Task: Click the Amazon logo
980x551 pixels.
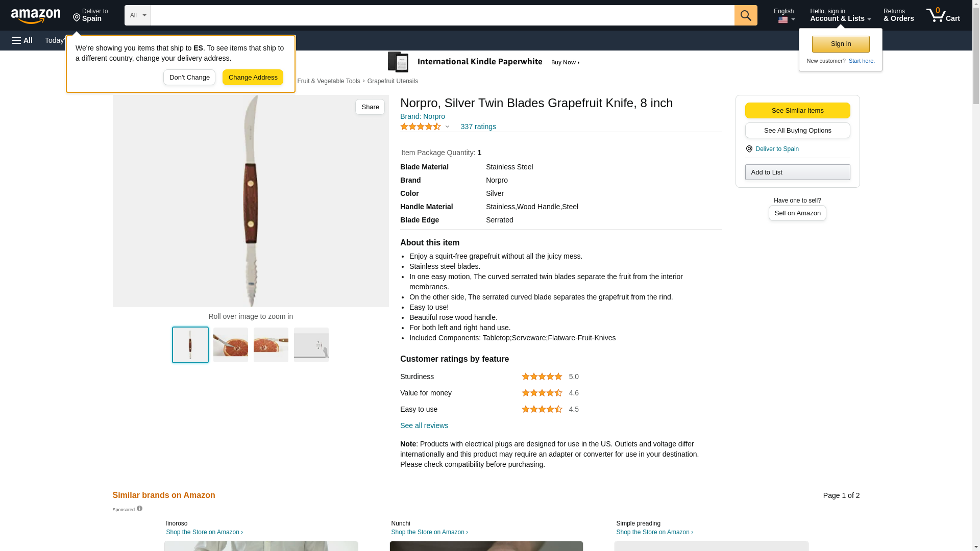Action: coord(36,16)
